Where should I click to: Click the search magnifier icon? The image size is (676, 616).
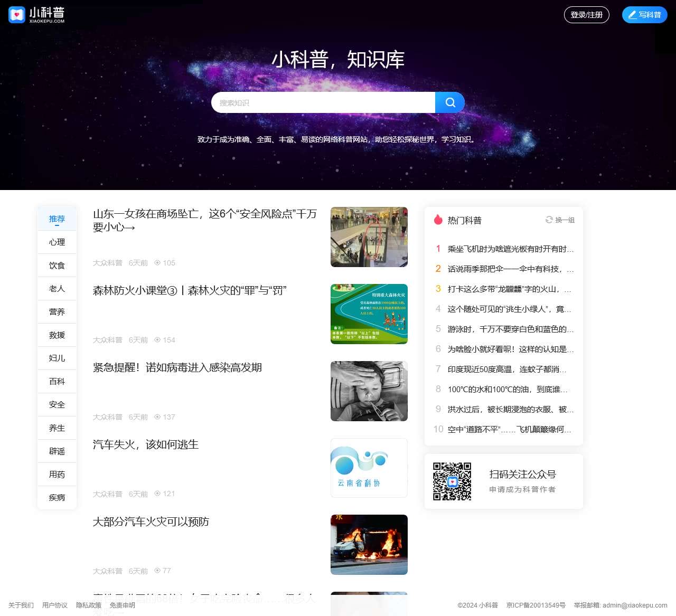450,102
